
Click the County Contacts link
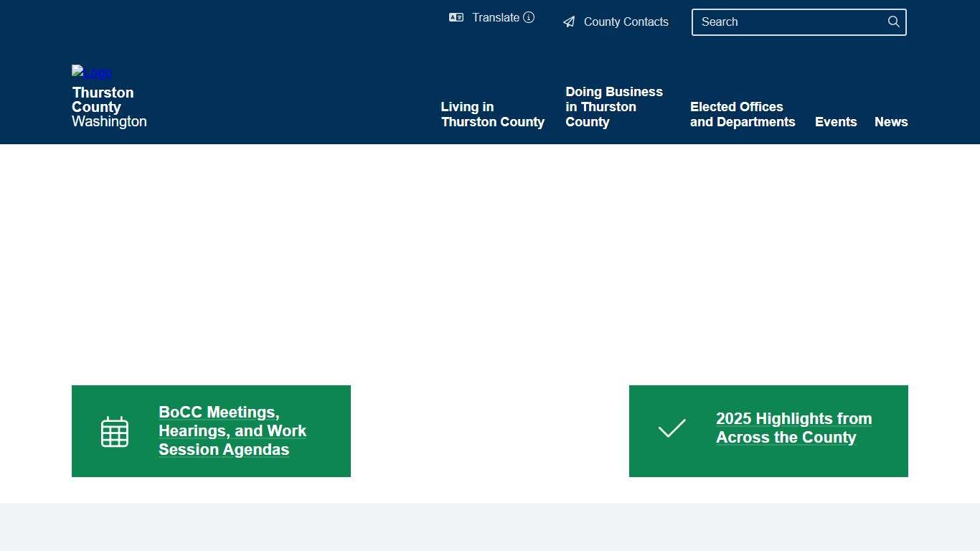point(626,22)
